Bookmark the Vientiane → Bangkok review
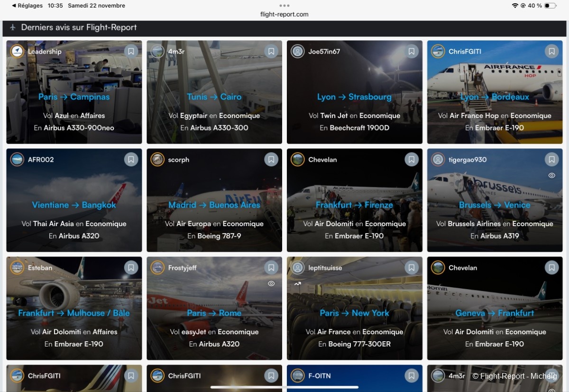Image resolution: width=569 pixels, height=392 pixels. point(131,159)
